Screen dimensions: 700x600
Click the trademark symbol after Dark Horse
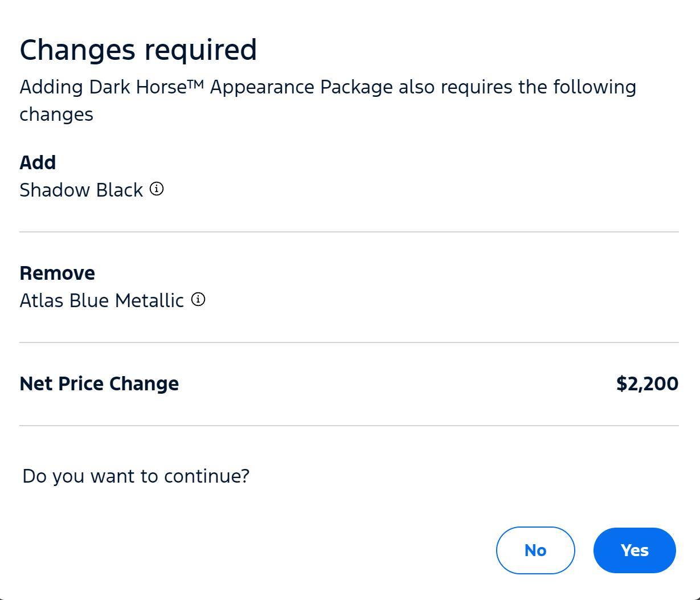(195, 84)
